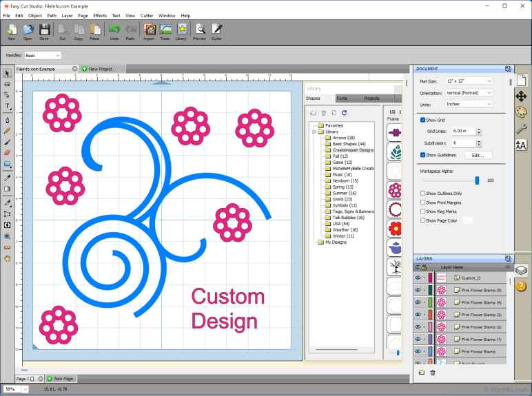Select the Text tool in left toolbox
The image size is (532, 396).
(x=8, y=107)
